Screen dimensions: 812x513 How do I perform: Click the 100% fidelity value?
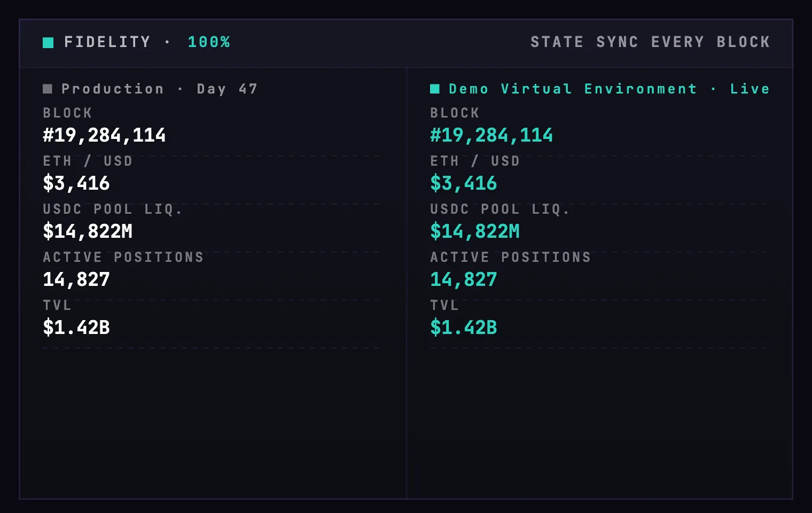[209, 42]
